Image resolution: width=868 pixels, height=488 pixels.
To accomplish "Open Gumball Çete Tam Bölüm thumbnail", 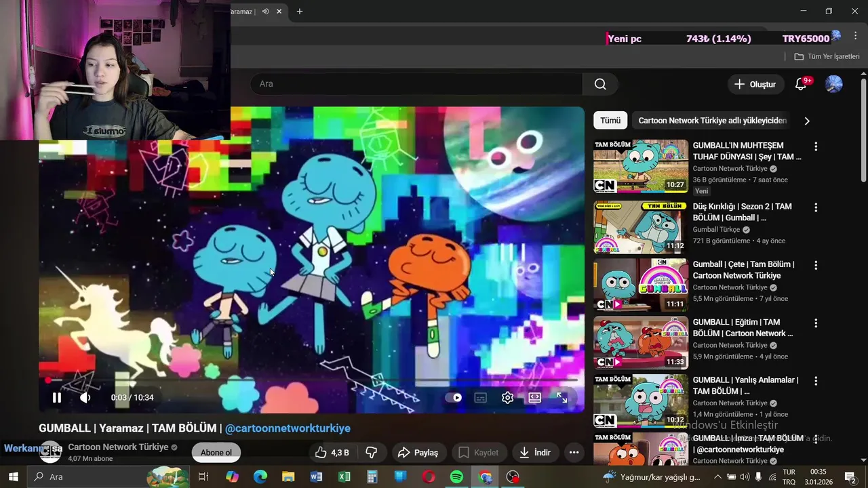I will (x=641, y=285).
